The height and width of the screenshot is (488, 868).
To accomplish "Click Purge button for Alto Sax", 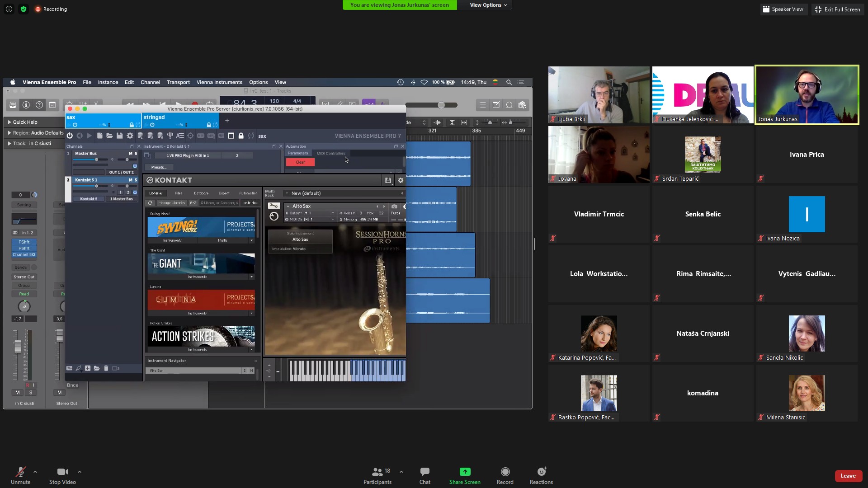I will tap(396, 213).
